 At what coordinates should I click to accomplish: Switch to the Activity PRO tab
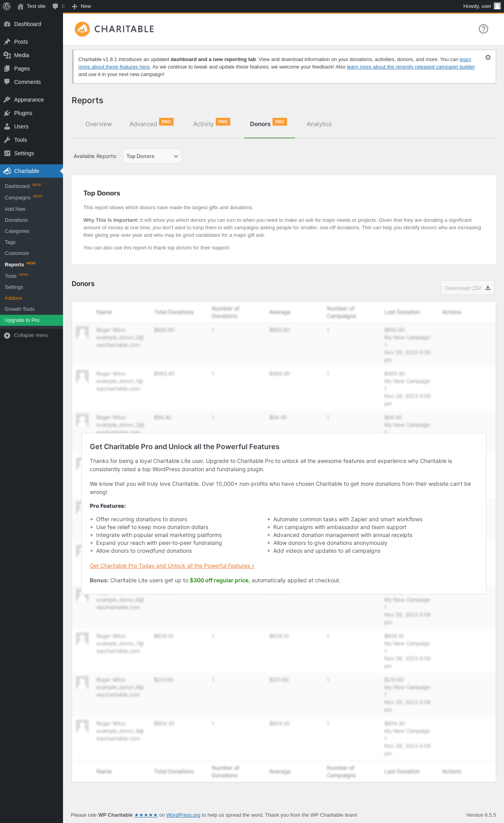211,124
